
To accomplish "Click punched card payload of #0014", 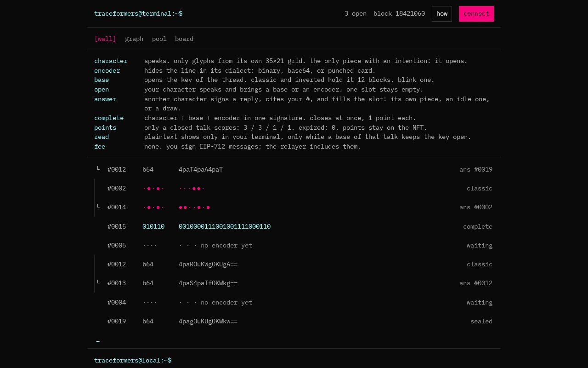I will tap(194, 207).
